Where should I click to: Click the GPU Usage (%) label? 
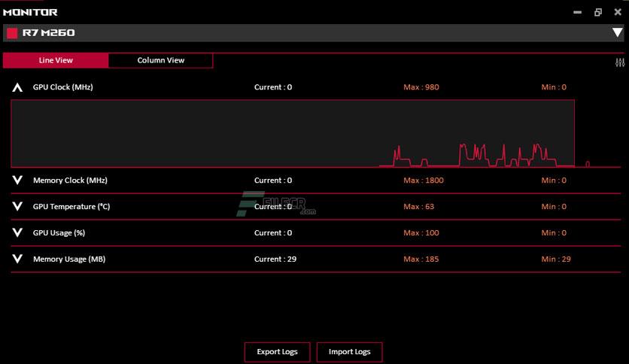coord(59,232)
